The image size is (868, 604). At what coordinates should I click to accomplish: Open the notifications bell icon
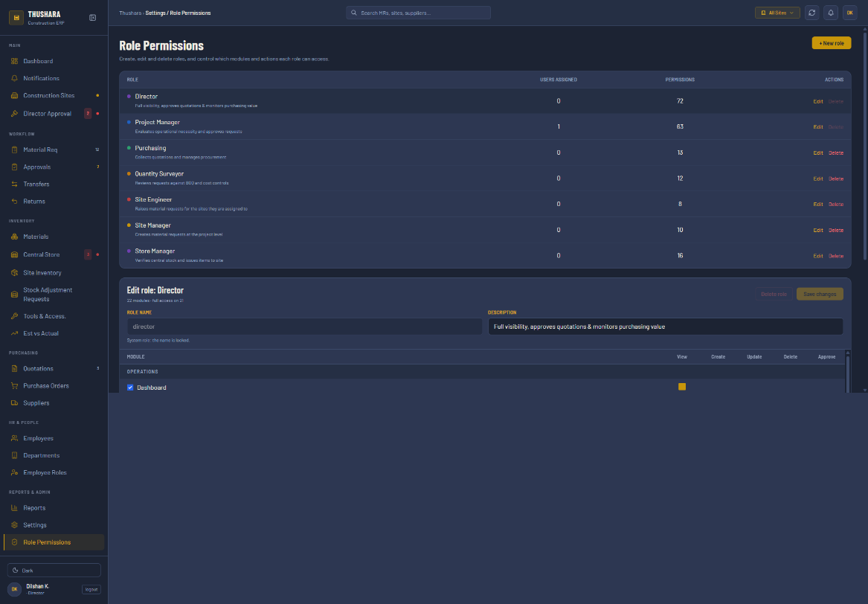click(830, 13)
